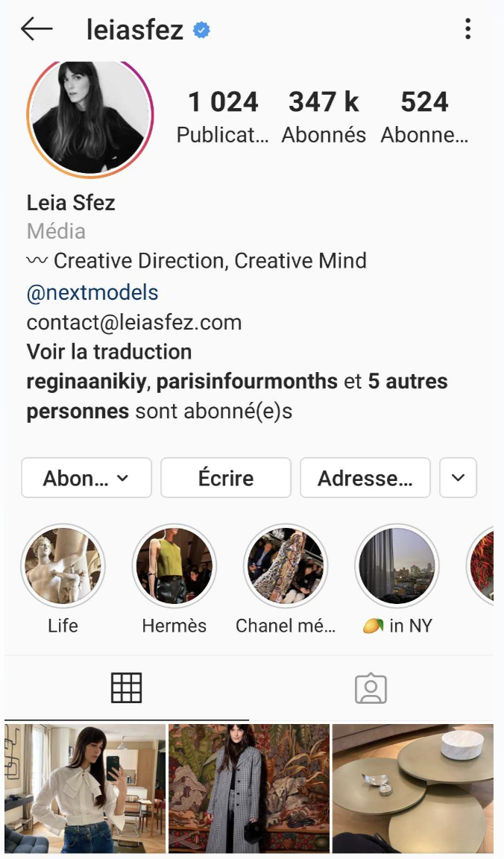Expand suggested accounts chevron button
Image resolution: width=504 pixels, height=859 pixels.
[458, 478]
